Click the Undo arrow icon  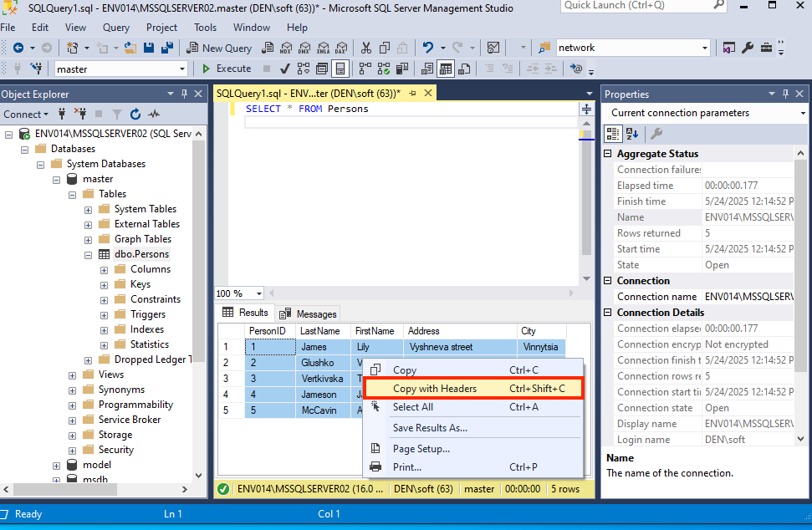pos(428,48)
